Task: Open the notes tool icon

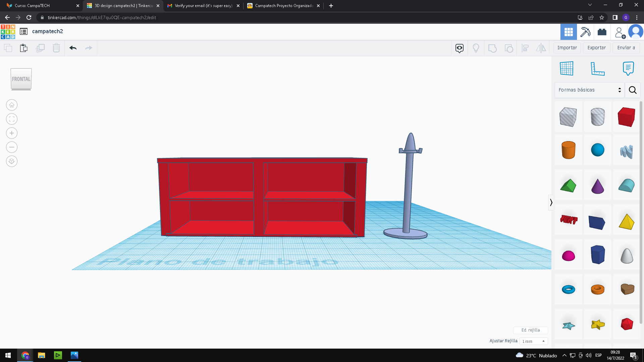Action: (x=628, y=68)
